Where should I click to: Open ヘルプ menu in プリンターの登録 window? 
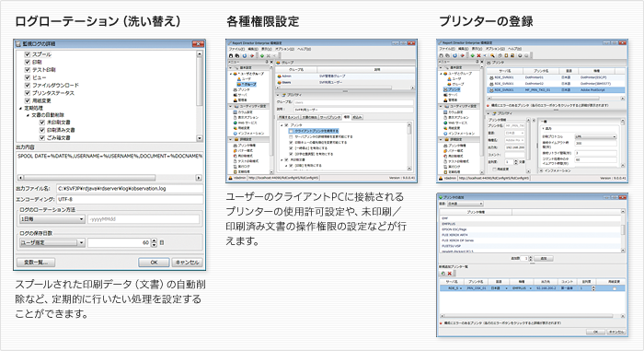pos(513,49)
